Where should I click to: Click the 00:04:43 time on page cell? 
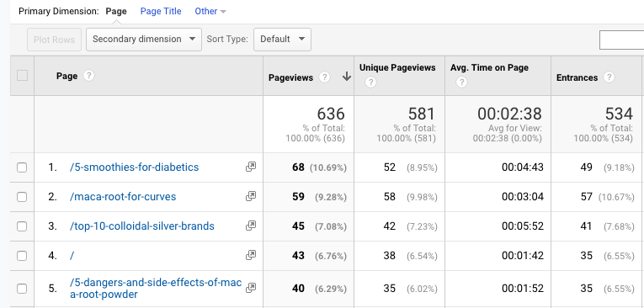click(x=498, y=167)
